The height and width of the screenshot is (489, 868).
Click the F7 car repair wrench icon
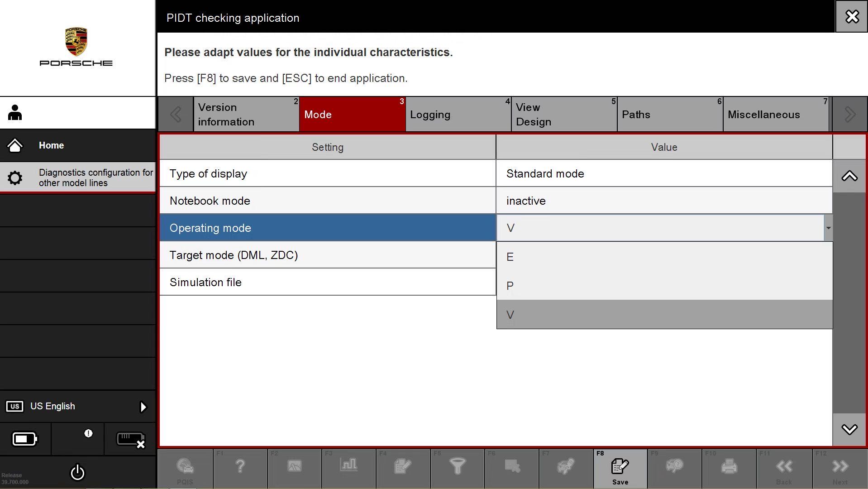tap(566, 466)
